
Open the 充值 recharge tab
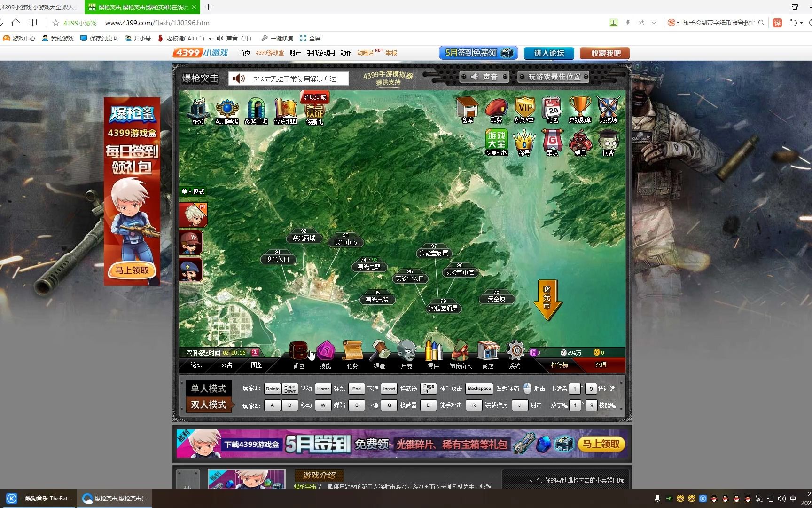coord(601,365)
